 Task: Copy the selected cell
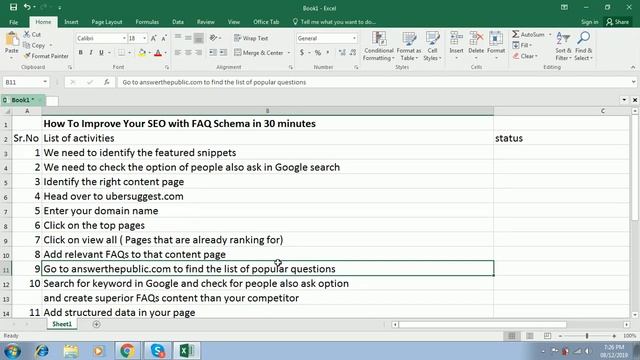pyautogui.click(x=34, y=45)
